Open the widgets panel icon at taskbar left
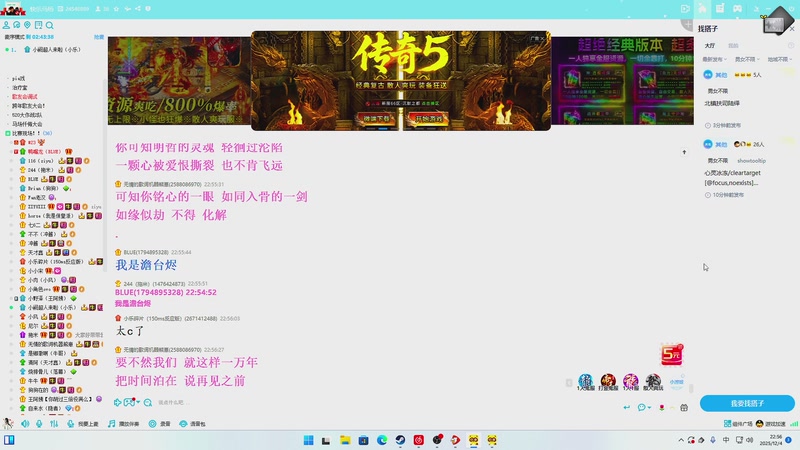 [x=9, y=439]
